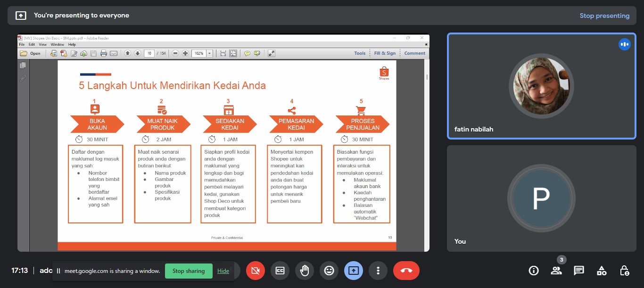
Task: Send file by email envelope icon
Action: coord(114,53)
